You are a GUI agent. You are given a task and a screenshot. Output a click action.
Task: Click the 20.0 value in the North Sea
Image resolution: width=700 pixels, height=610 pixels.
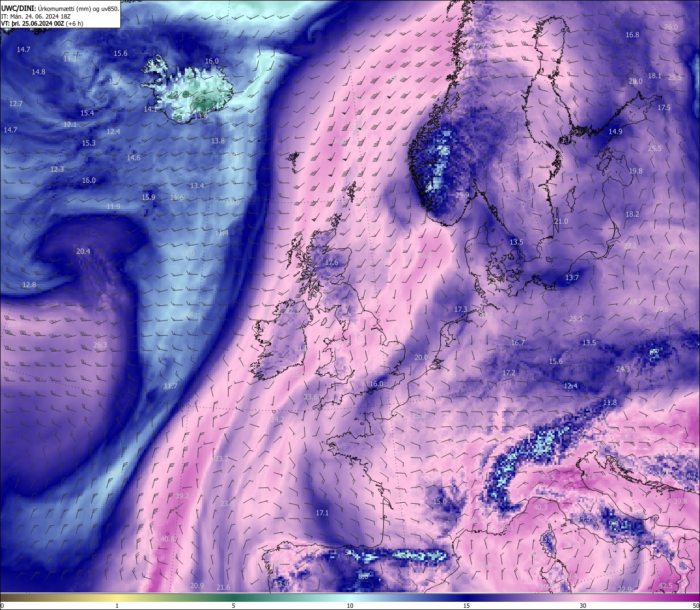[421, 357]
